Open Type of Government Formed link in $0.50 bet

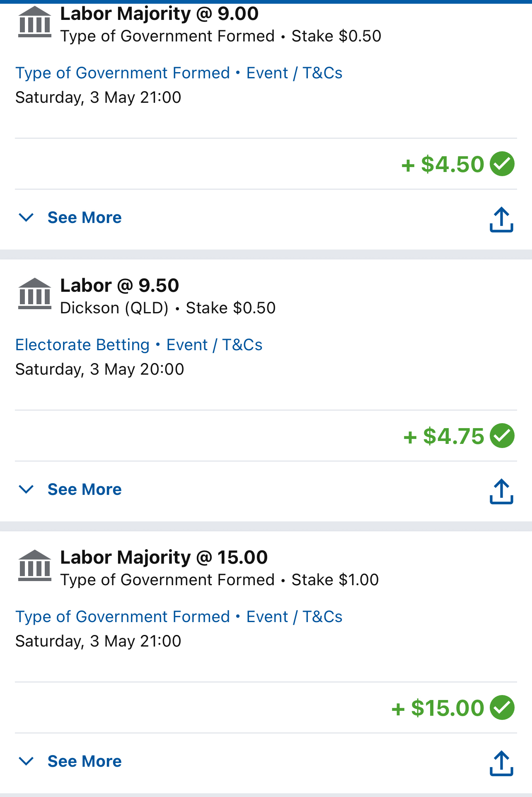pos(123,73)
